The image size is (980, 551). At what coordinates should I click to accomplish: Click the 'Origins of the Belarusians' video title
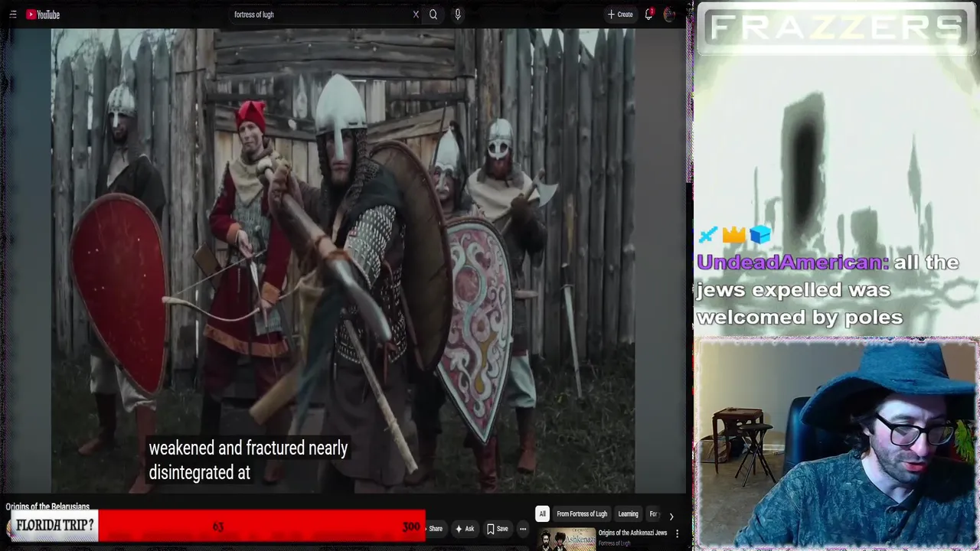[x=47, y=507]
